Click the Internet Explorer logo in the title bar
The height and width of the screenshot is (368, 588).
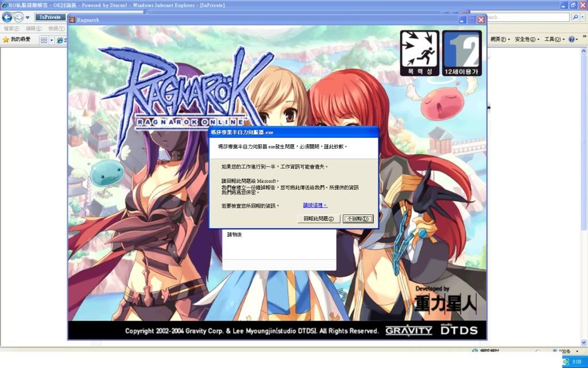(x=5, y=5)
